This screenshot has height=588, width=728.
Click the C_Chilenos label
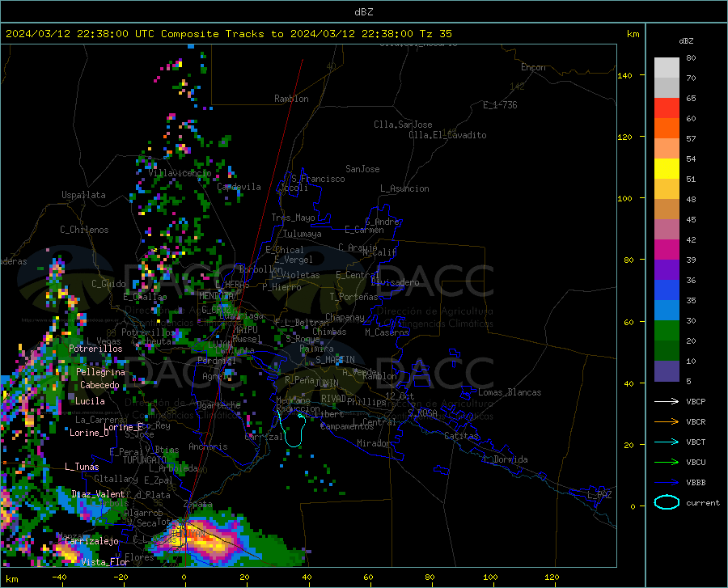pyautogui.click(x=84, y=230)
